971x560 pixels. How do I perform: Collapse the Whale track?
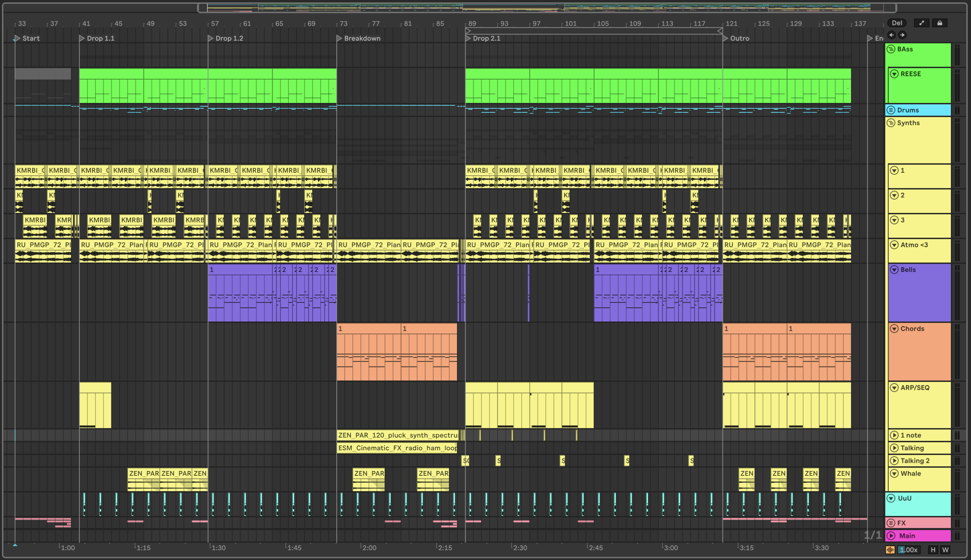[894, 473]
